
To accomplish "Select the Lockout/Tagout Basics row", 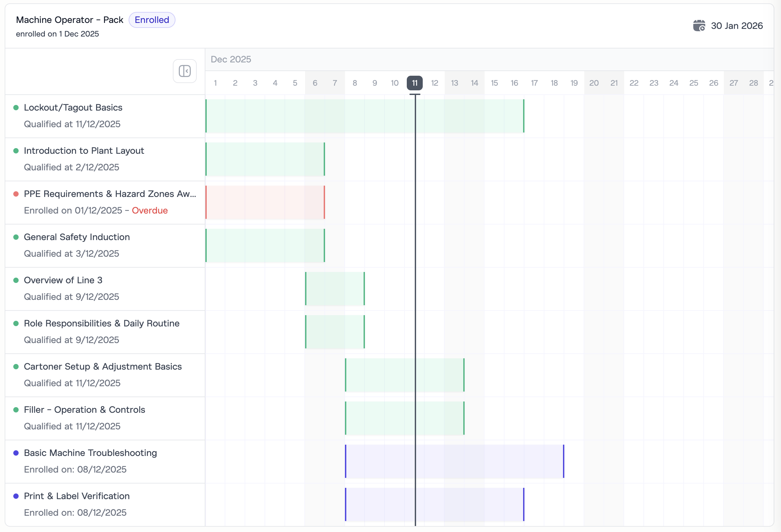I will [73, 108].
